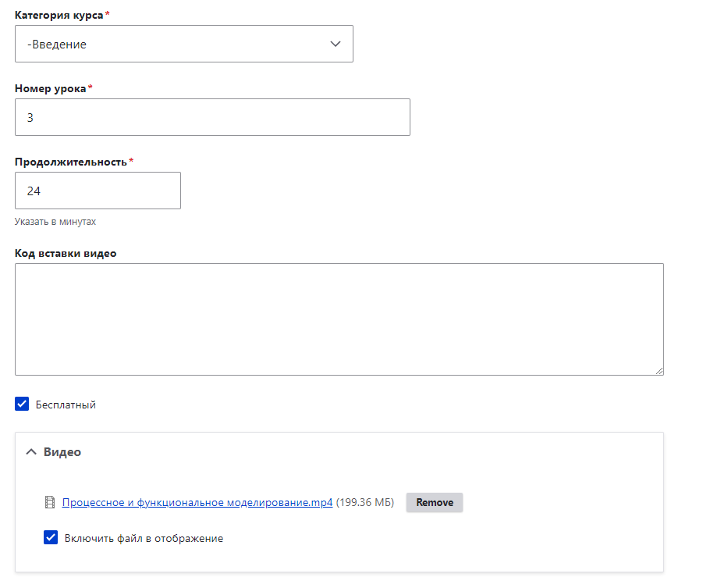This screenshot has height=581, width=728.
Task: Click the Видео section heading
Action: coord(62,452)
